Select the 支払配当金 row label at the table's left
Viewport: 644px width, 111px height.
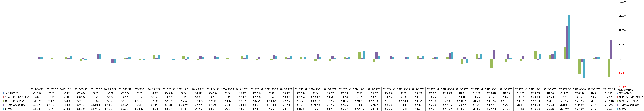[x=11, y=93]
